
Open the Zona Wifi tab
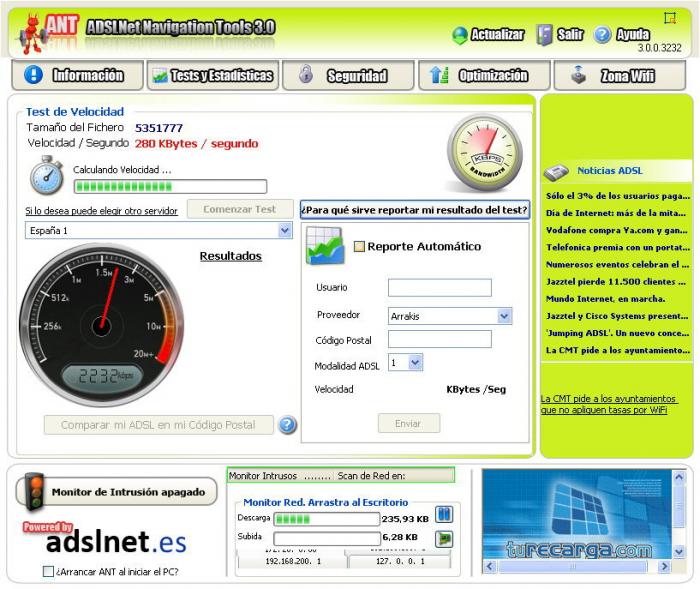[620, 75]
